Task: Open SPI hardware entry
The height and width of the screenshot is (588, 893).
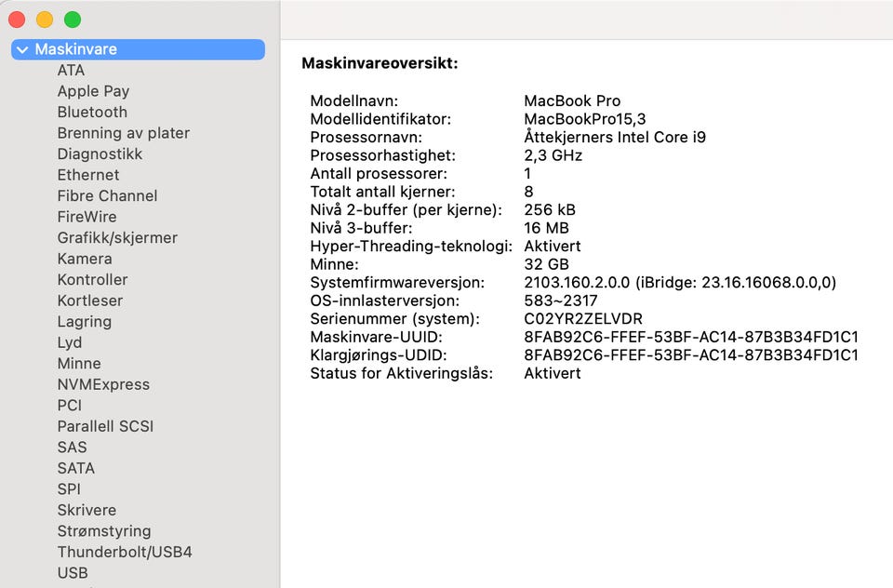Action: [69, 489]
